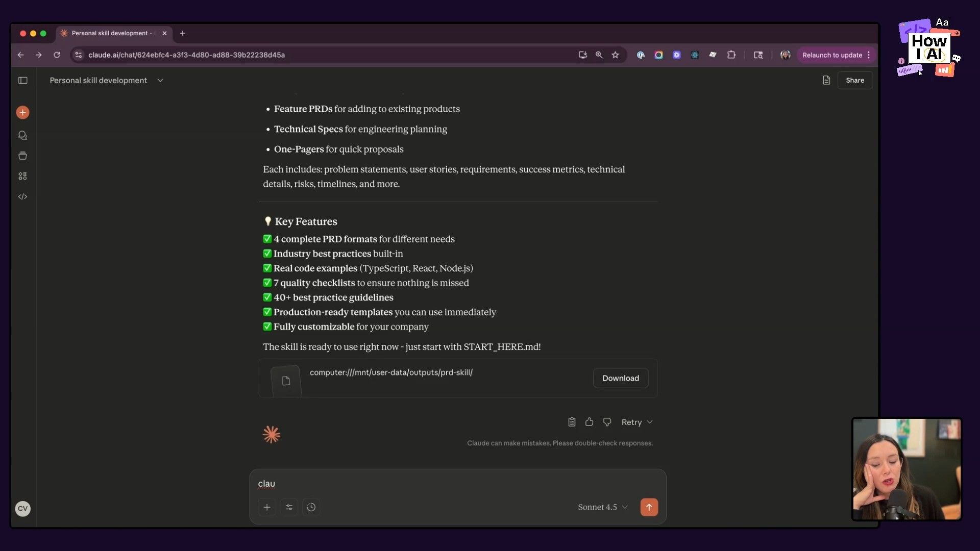The width and height of the screenshot is (980, 551).
Task: Open a new browser tab
Action: [x=183, y=33]
